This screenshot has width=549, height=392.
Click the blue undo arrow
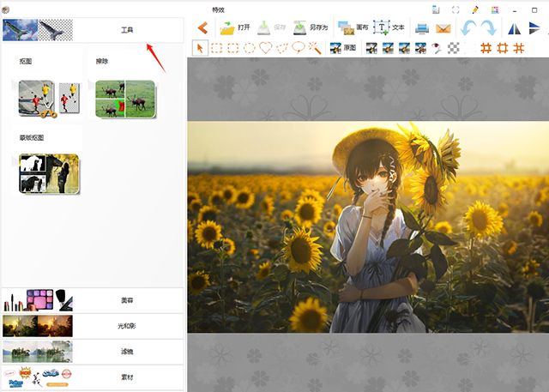tap(468, 28)
